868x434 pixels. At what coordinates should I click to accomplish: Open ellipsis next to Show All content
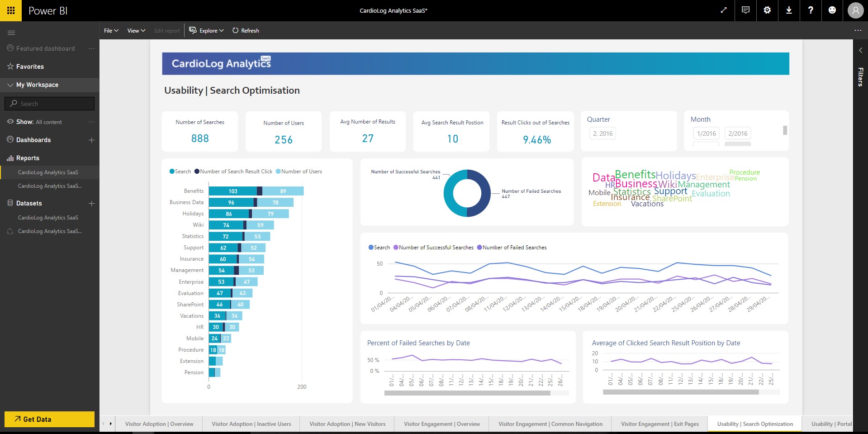(91, 122)
